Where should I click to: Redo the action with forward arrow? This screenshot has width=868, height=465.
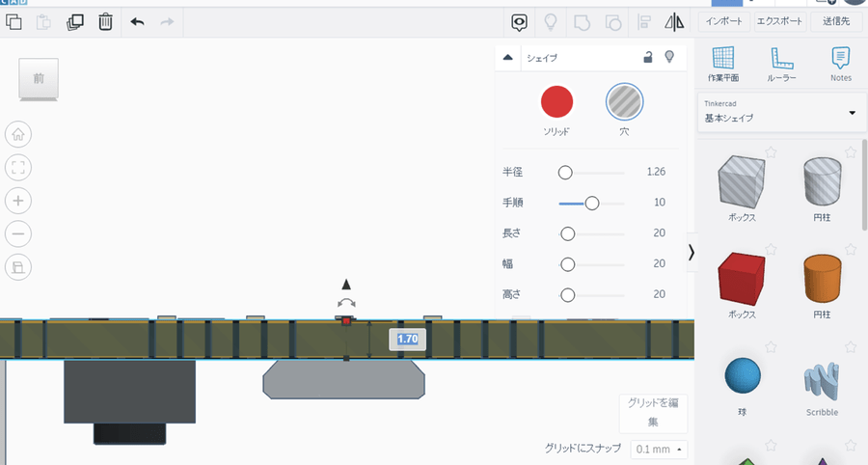coord(167,22)
